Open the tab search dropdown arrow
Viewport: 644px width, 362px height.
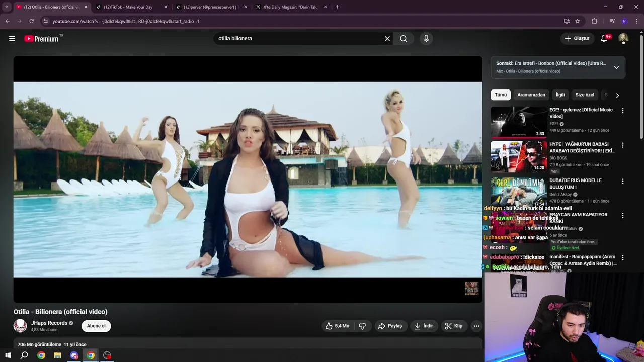tap(7, 7)
